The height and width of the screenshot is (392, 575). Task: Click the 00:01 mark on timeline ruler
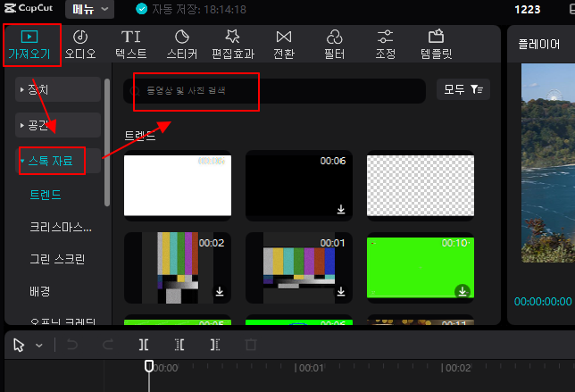click(x=312, y=368)
